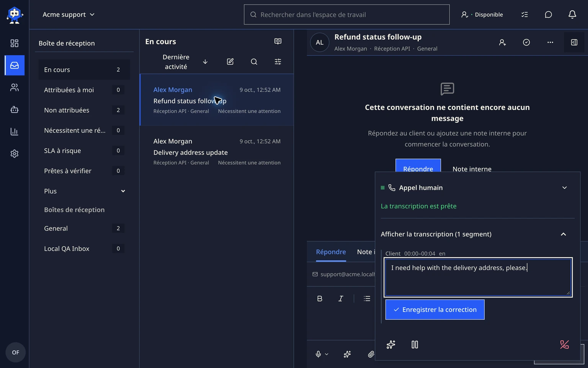Screen dimensions: 588x368
Task: Toggle the right side panel icon
Action: [x=574, y=43]
